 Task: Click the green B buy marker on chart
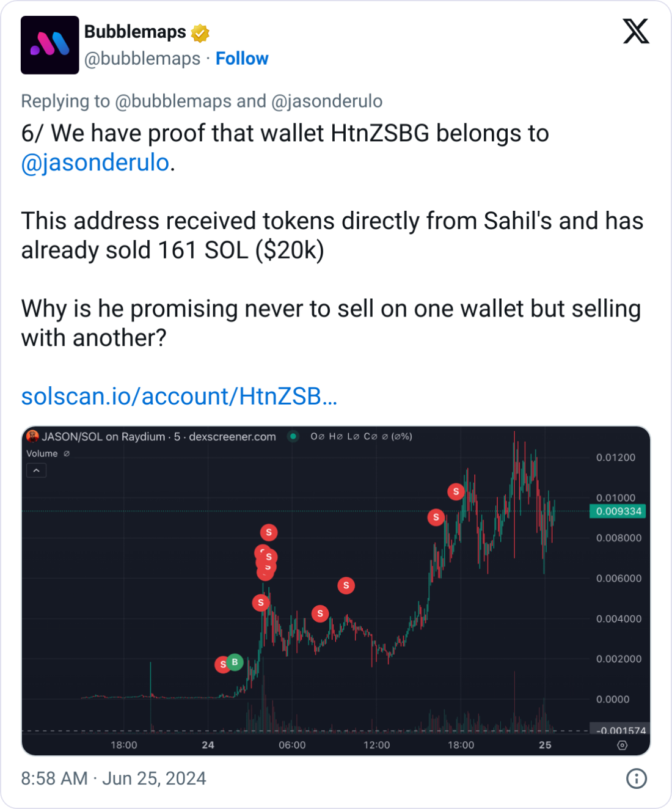point(235,662)
